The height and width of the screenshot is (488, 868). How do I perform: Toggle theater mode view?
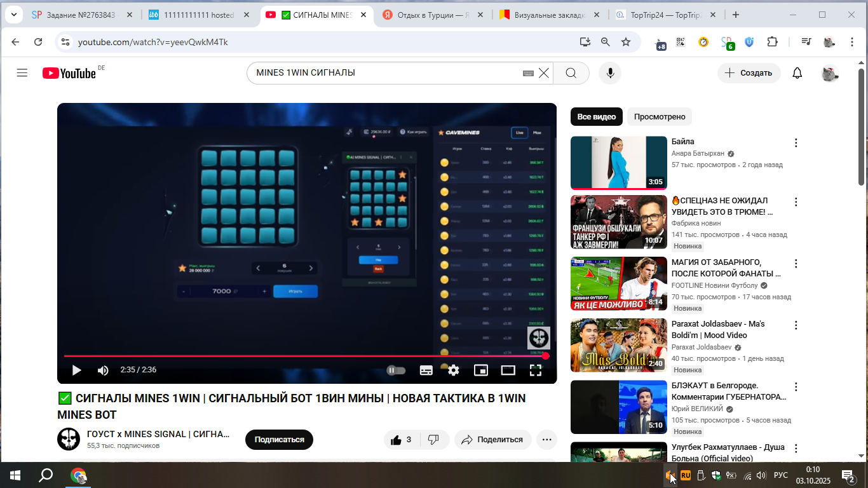(508, 370)
